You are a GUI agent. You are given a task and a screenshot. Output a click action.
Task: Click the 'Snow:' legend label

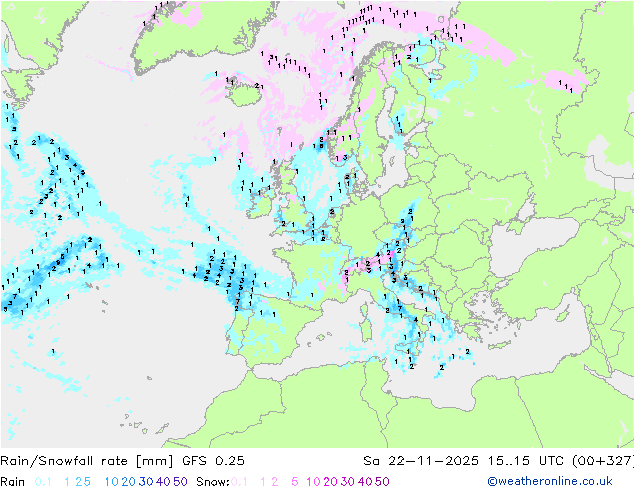coord(213,482)
